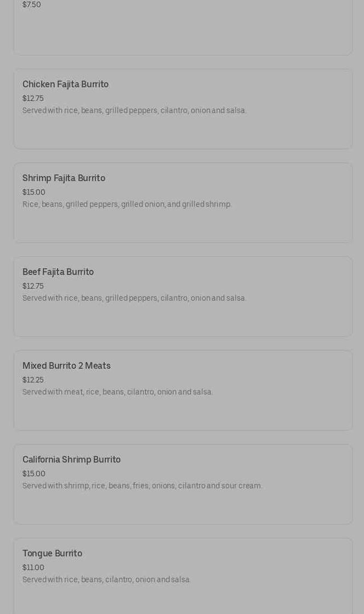The width and height of the screenshot is (364, 614).
Task: Click the Shrimp Fajita Burrito $15.00 price
Action: (x=34, y=193)
